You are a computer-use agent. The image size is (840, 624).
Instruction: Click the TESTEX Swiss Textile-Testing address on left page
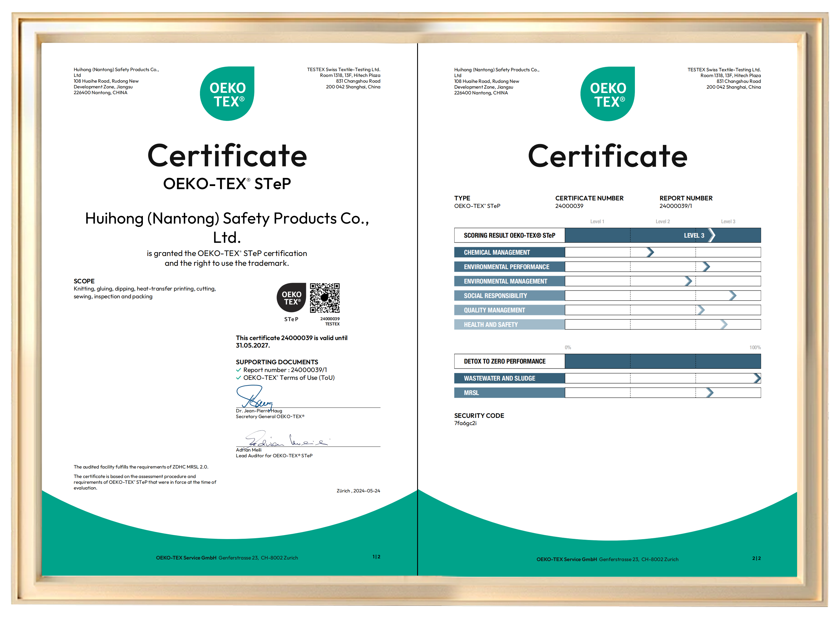click(343, 78)
